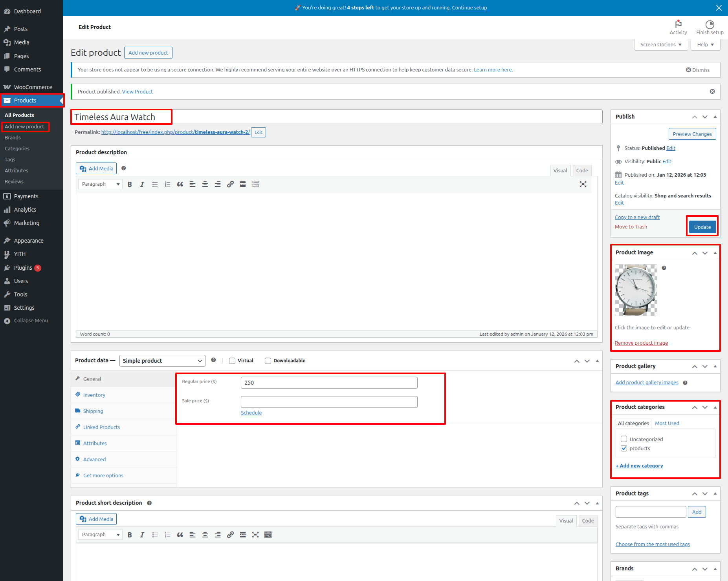This screenshot has width=728, height=581.
Task: Switch to the Inventory tab
Action: tap(94, 395)
